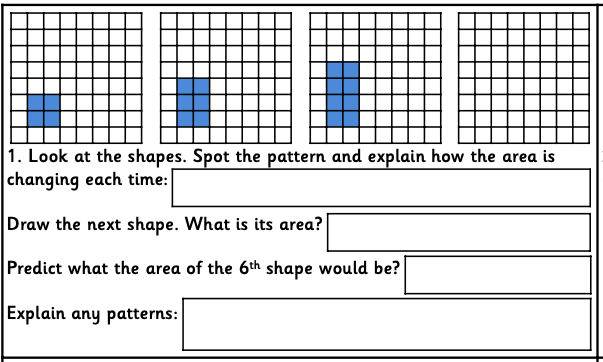Image resolution: width=603 pixels, height=362 pixels.
Task: Click the bottom-right cell of the third grid
Action: 433,135
